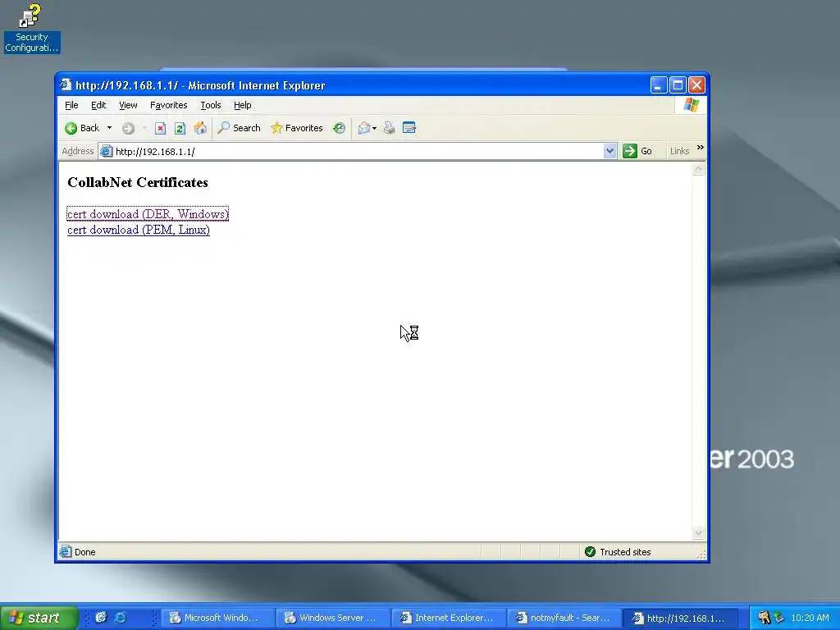Expand the Mail dropdown arrow
This screenshot has width=840, height=630.
[x=374, y=128]
